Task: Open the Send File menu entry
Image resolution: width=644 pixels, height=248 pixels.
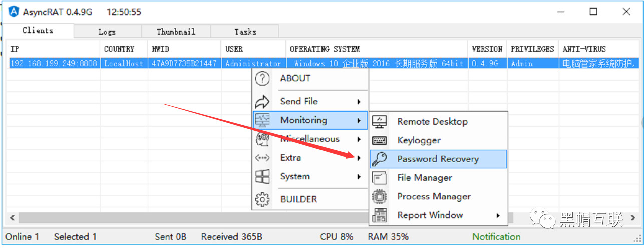Action: pos(310,102)
